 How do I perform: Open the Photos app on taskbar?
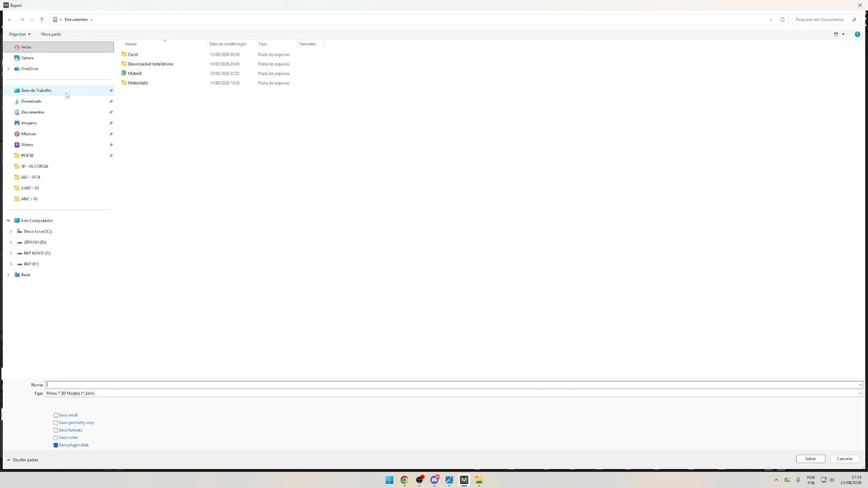point(449,480)
